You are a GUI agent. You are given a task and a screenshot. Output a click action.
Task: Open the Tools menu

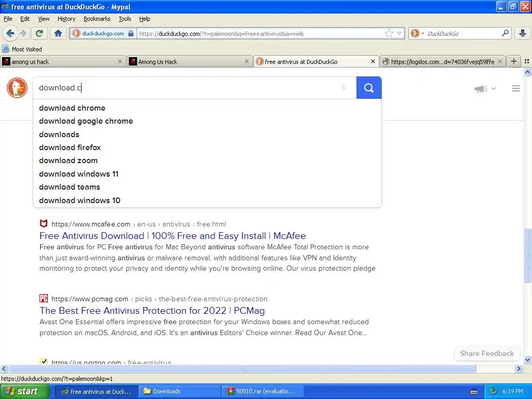point(125,19)
